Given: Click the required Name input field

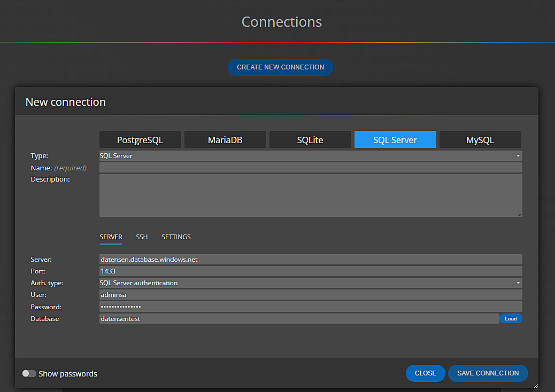Looking at the screenshot, I should (x=310, y=167).
